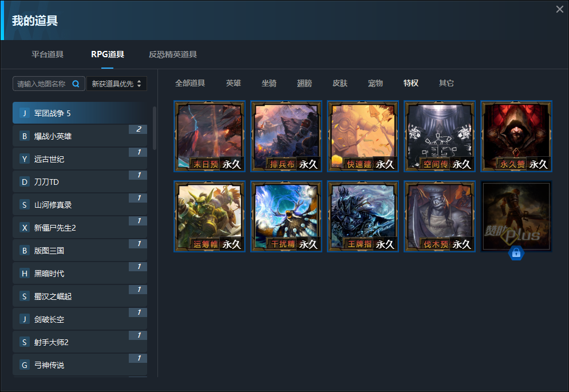Select the 王牌指 permanent privilege item
The width and height of the screenshot is (569, 392).
point(363,216)
